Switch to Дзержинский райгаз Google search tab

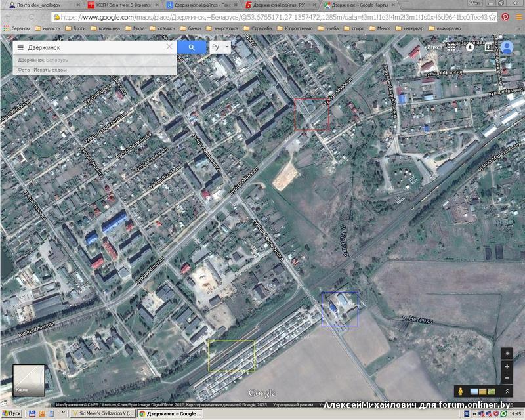coord(202,5)
